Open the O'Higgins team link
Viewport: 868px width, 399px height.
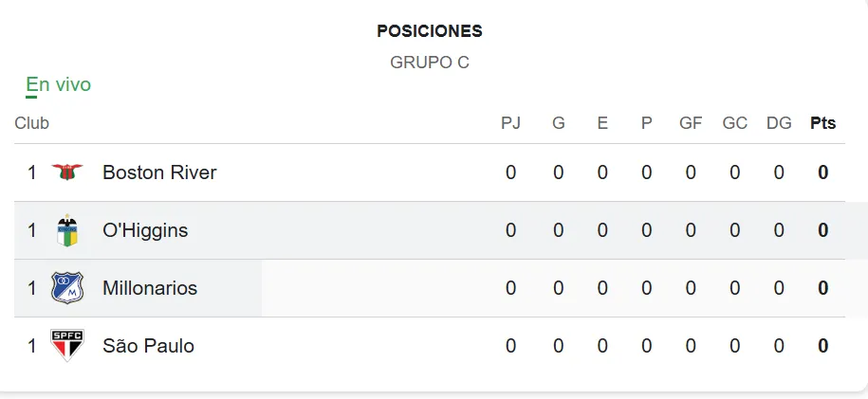point(145,230)
